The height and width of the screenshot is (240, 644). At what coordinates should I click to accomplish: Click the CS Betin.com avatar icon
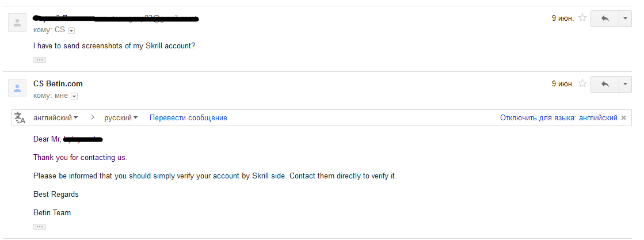[x=17, y=88]
